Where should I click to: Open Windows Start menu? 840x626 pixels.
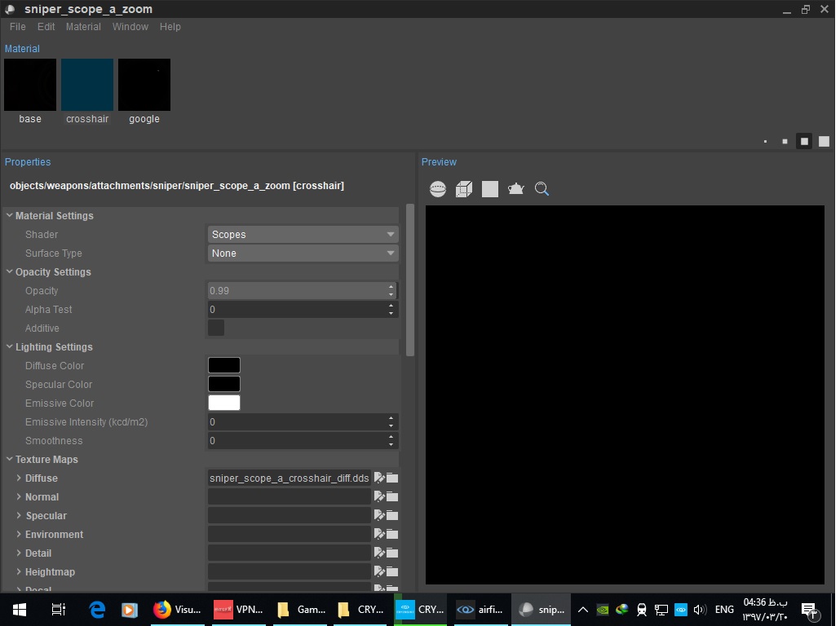click(x=20, y=610)
